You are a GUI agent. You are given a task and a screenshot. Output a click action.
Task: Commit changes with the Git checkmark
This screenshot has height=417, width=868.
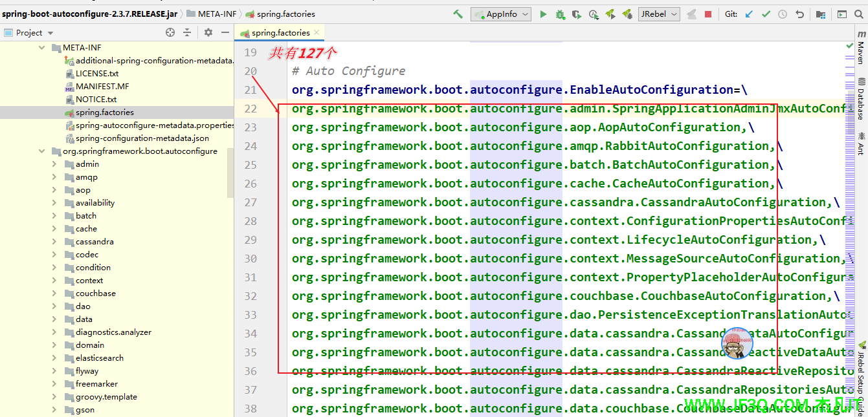coord(766,14)
